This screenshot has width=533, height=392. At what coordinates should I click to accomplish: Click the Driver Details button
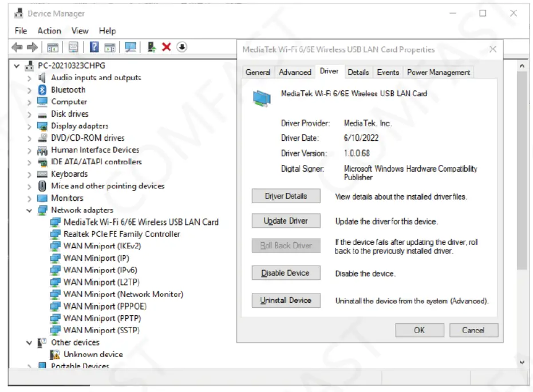click(x=286, y=196)
